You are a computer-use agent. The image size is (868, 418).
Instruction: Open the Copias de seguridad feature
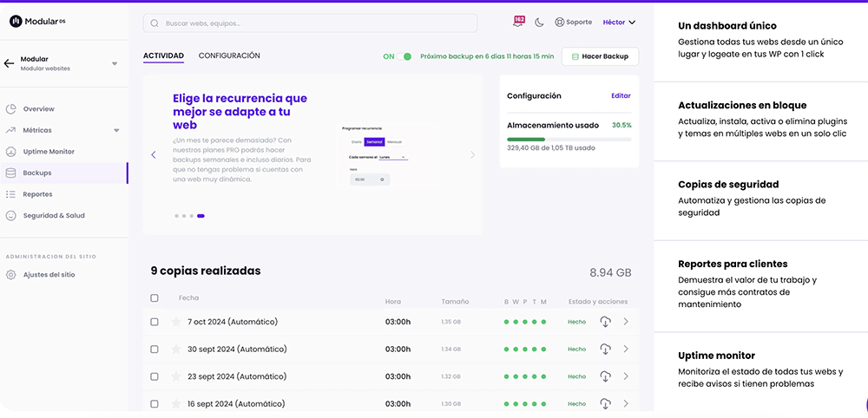point(760,200)
